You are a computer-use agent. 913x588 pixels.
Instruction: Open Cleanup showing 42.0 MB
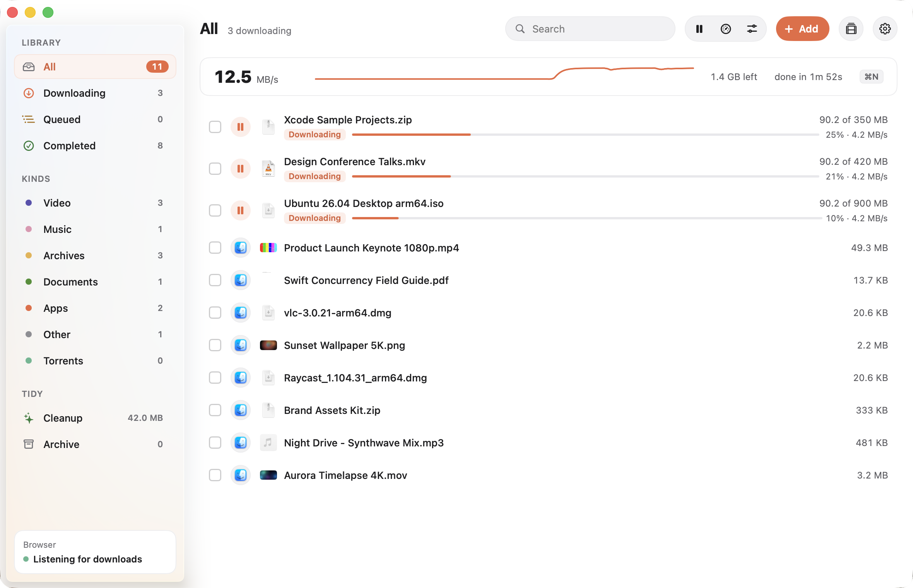coord(95,418)
